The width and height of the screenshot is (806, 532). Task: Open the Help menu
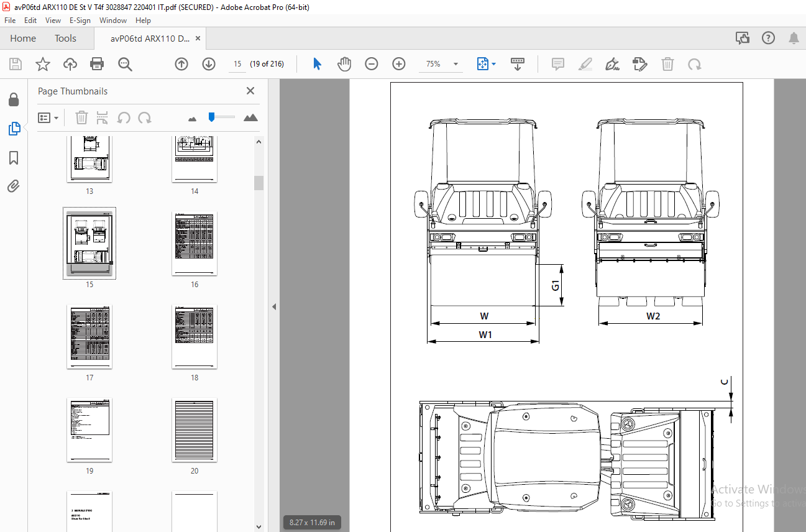coord(143,21)
